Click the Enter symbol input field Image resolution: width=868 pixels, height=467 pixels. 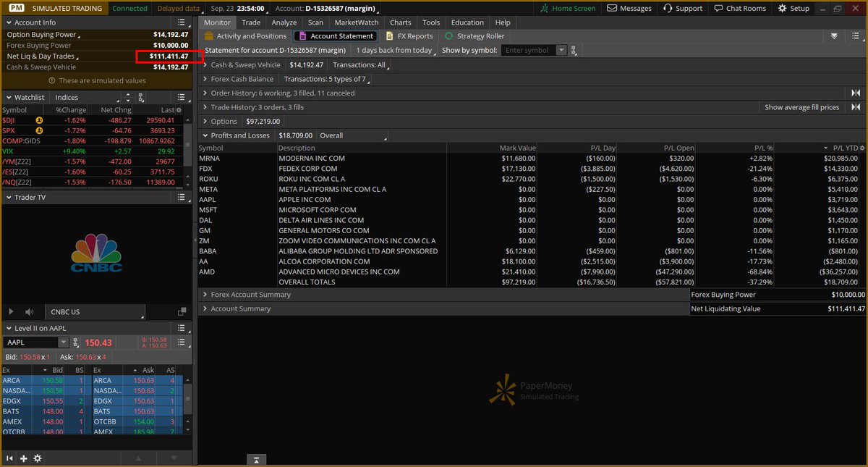click(x=529, y=51)
